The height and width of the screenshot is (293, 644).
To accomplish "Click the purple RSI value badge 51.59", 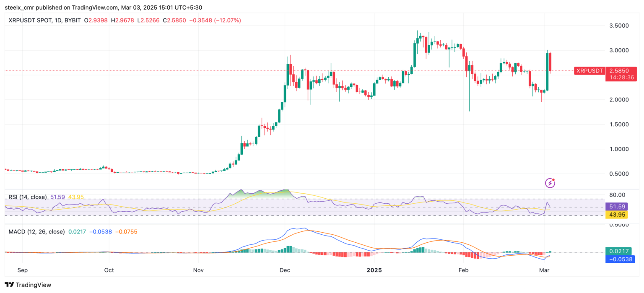I will (617, 206).
